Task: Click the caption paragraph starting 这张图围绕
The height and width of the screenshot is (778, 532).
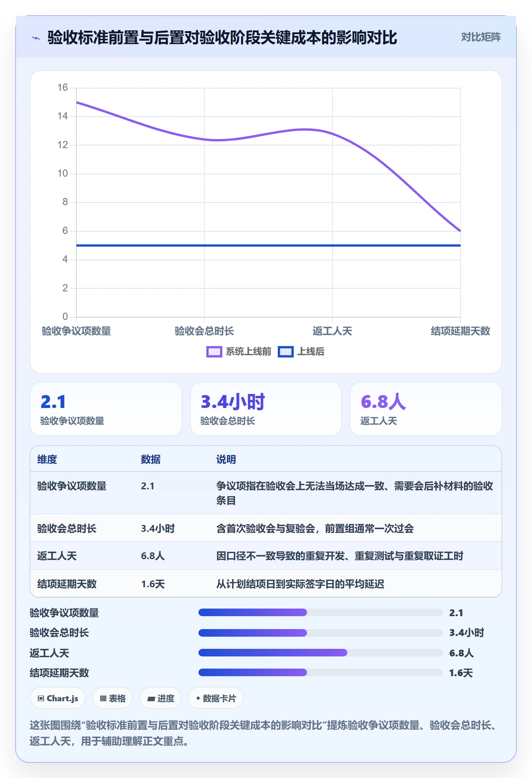Action: 264,733
